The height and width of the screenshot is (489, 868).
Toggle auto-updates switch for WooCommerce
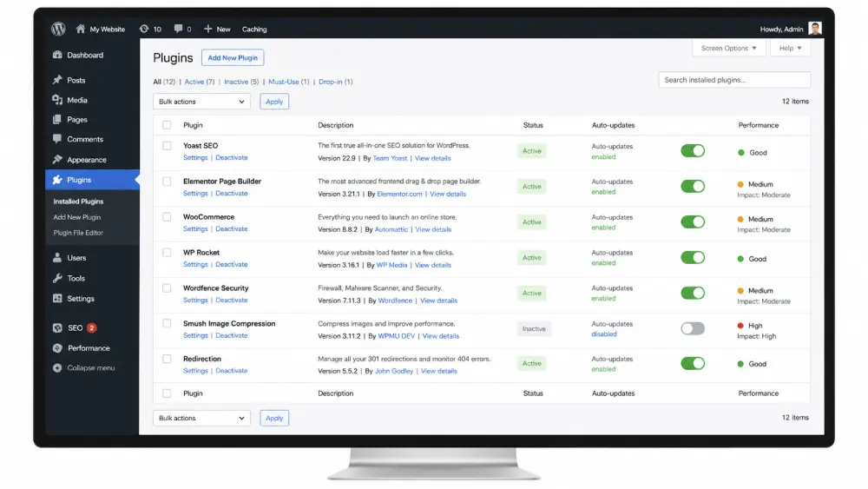click(x=693, y=222)
